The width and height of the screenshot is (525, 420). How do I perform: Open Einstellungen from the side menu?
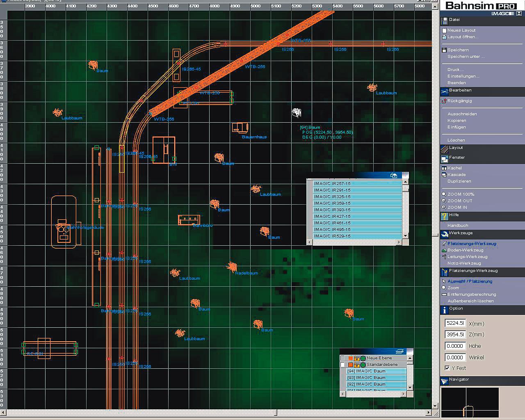point(463,76)
